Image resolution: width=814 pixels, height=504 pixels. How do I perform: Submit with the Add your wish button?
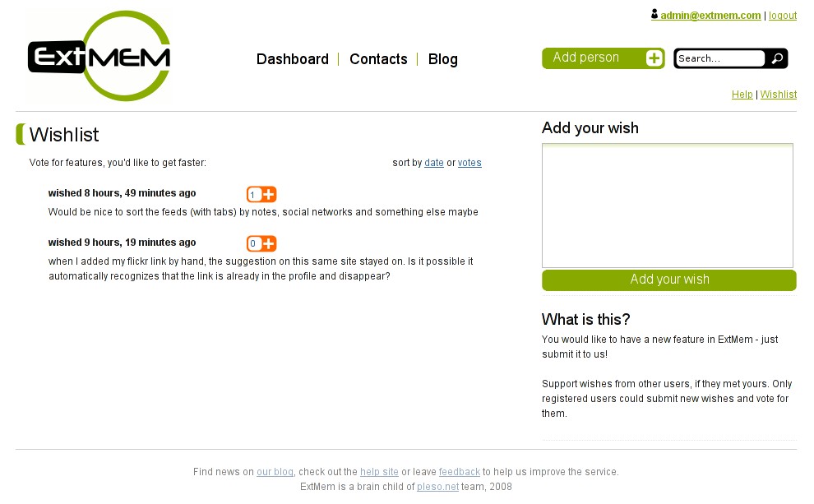669,280
